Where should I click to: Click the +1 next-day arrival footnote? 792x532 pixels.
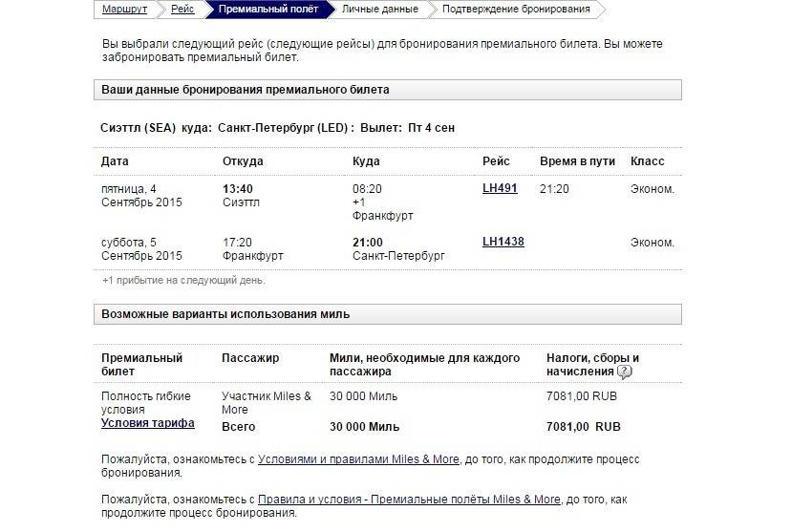tap(183, 281)
